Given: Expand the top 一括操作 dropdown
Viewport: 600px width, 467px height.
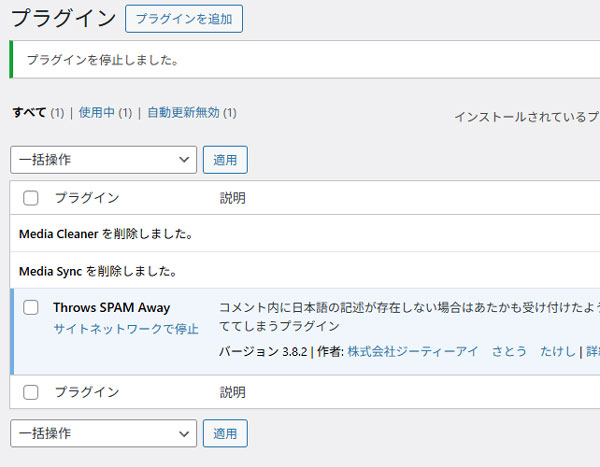Looking at the screenshot, I should pos(104,160).
